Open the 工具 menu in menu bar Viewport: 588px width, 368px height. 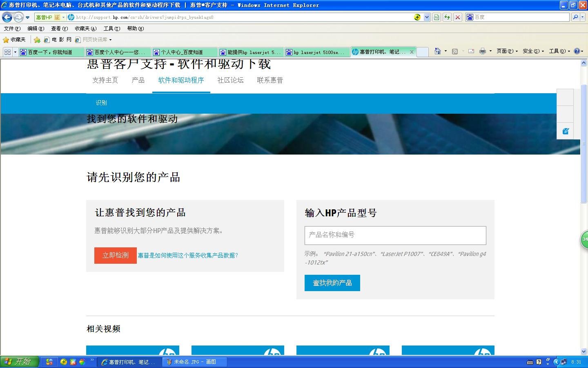click(111, 29)
